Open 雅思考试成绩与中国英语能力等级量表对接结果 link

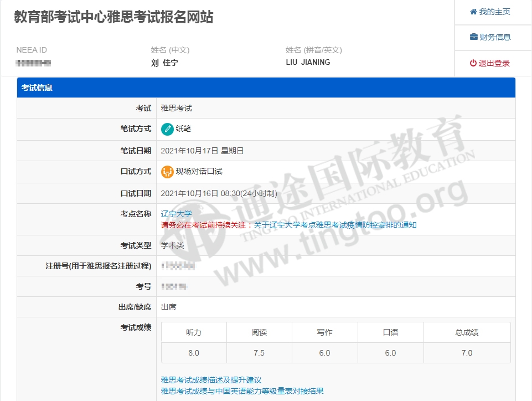click(x=242, y=391)
